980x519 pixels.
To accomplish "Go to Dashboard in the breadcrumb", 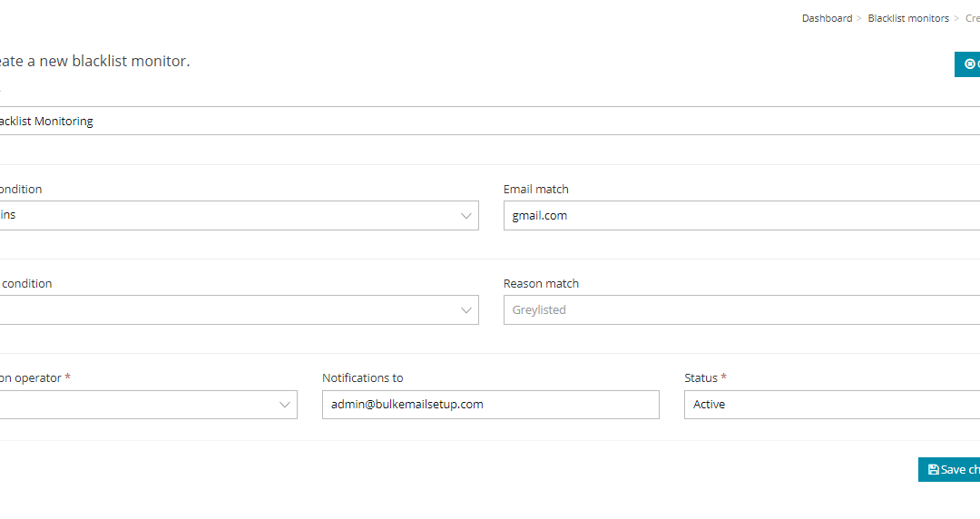I will tap(827, 18).
